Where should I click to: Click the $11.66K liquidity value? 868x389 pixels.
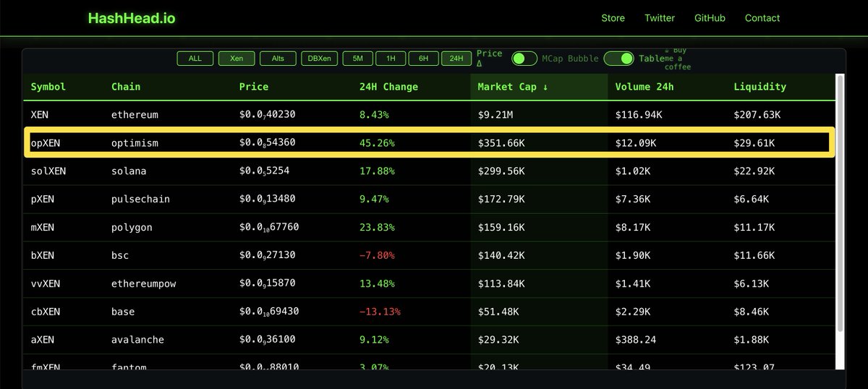(754, 255)
